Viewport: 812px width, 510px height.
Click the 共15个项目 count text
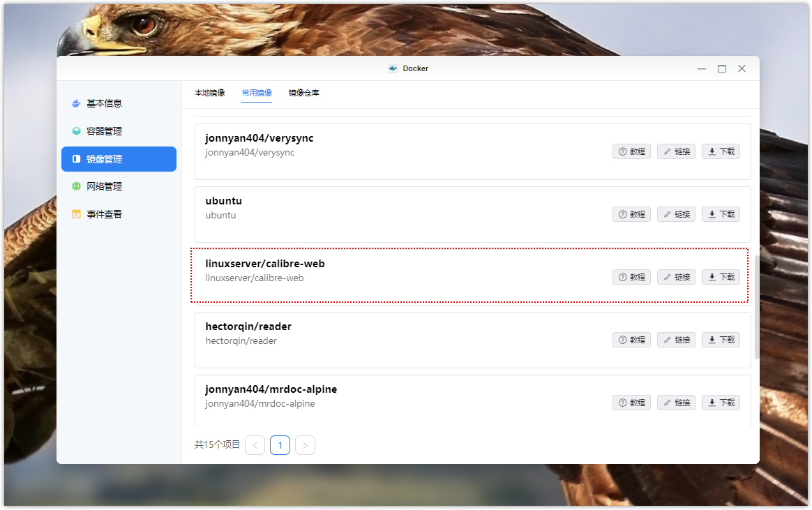[x=217, y=444]
